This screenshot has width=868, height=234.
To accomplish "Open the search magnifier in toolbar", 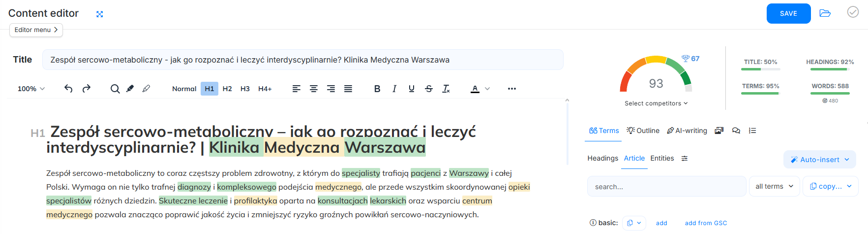I will click(115, 89).
